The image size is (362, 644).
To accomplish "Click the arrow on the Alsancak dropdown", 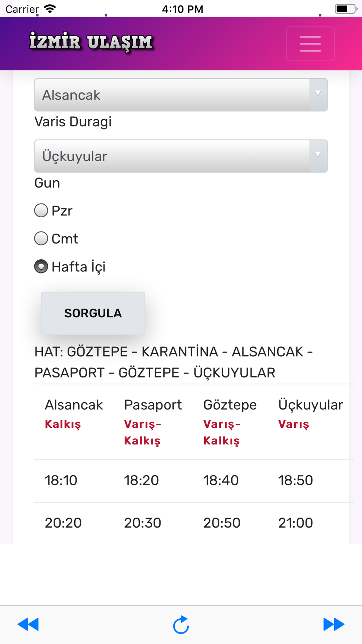I will coord(318,94).
